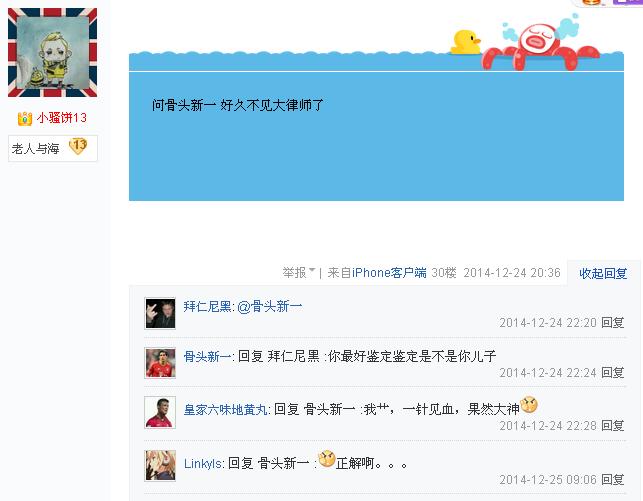Click the yellow rubber duck decoration

click(465, 43)
